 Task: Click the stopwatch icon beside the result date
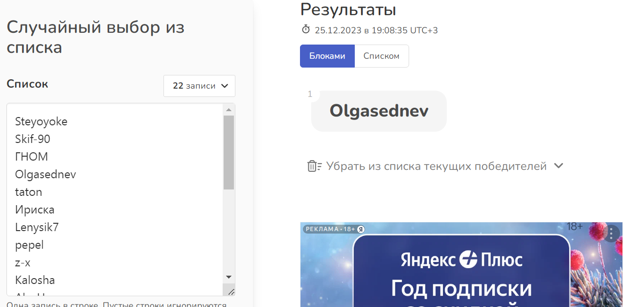tap(306, 30)
